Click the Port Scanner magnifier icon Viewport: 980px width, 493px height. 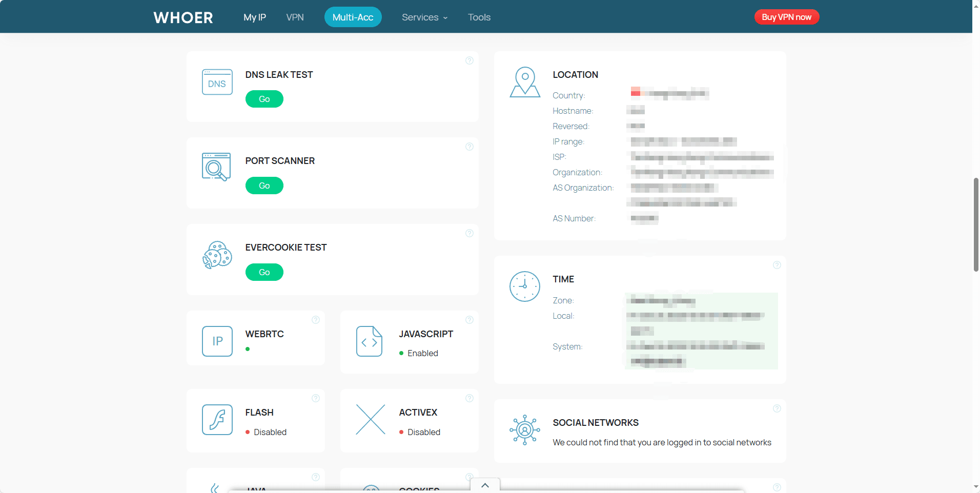pyautogui.click(x=216, y=167)
